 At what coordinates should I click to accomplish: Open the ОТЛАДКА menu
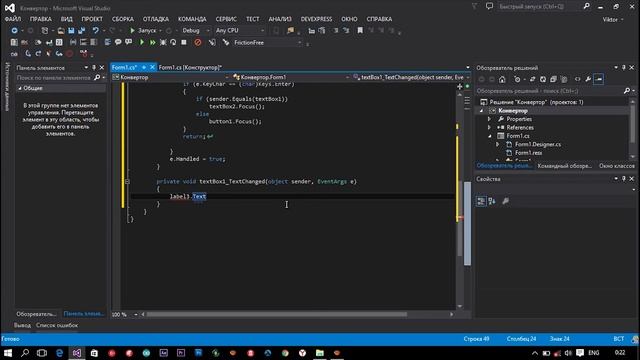coord(156,19)
